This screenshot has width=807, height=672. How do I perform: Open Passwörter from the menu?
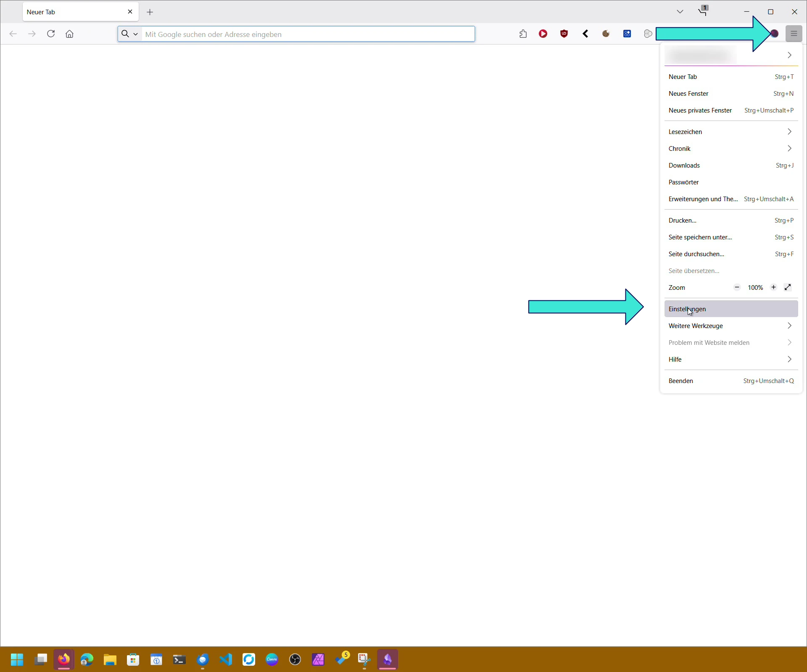731,182
